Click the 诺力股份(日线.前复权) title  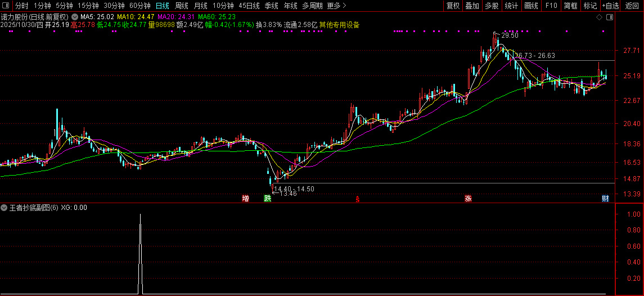tap(34, 17)
